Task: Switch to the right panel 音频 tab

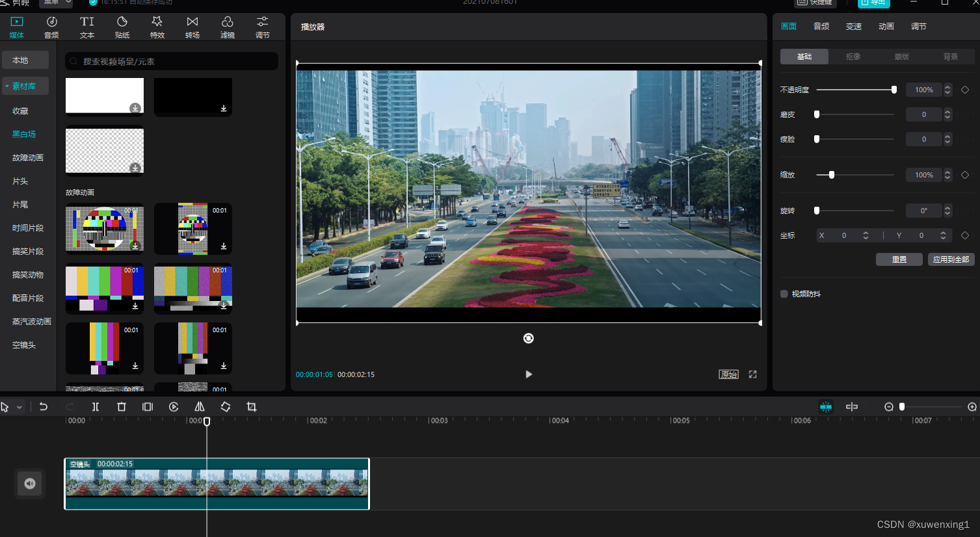Action: coord(821,27)
